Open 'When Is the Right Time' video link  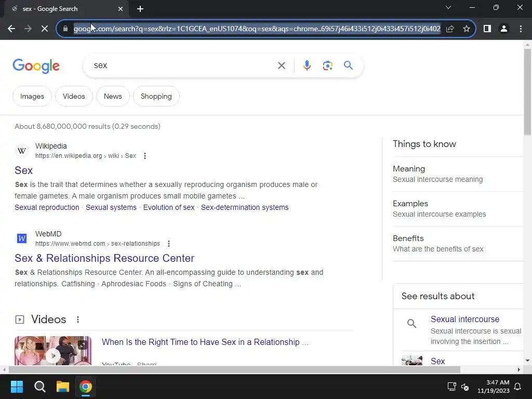coord(205,342)
